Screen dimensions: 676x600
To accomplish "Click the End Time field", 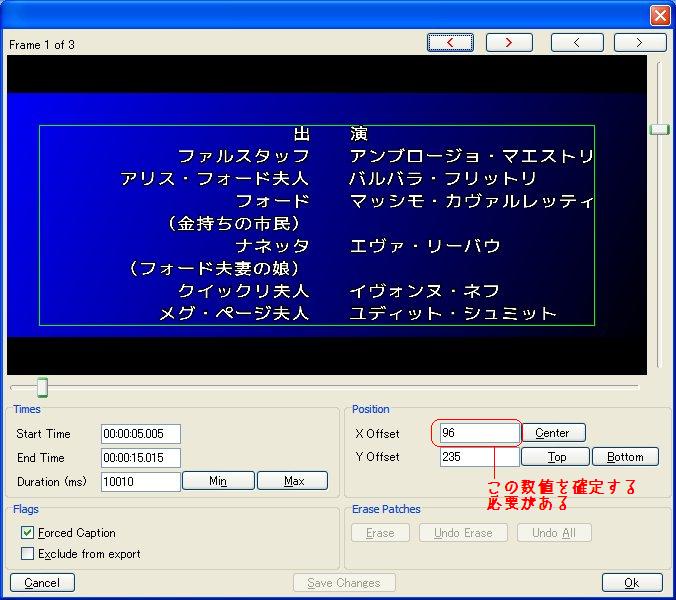I will [x=141, y=458].
